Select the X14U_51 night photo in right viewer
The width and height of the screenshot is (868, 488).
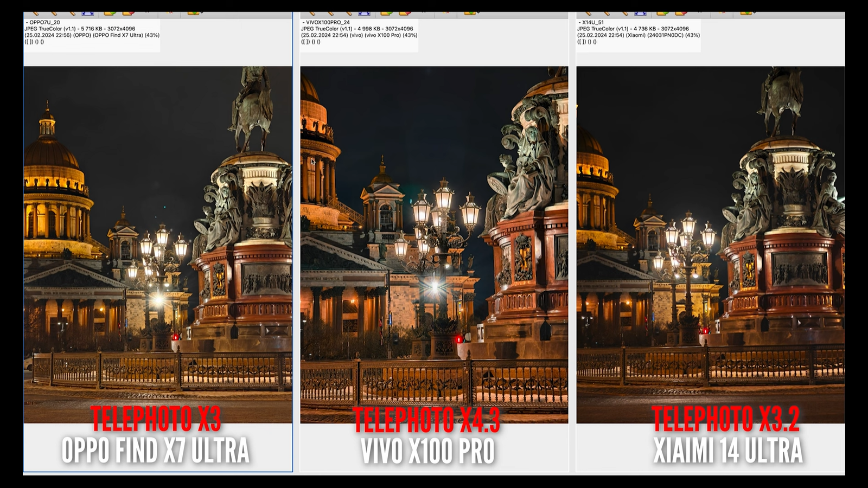click(x=710, y=245)
